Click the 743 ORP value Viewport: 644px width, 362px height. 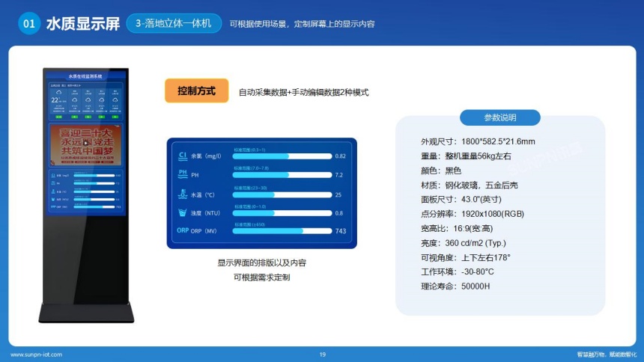coord(341,231)
